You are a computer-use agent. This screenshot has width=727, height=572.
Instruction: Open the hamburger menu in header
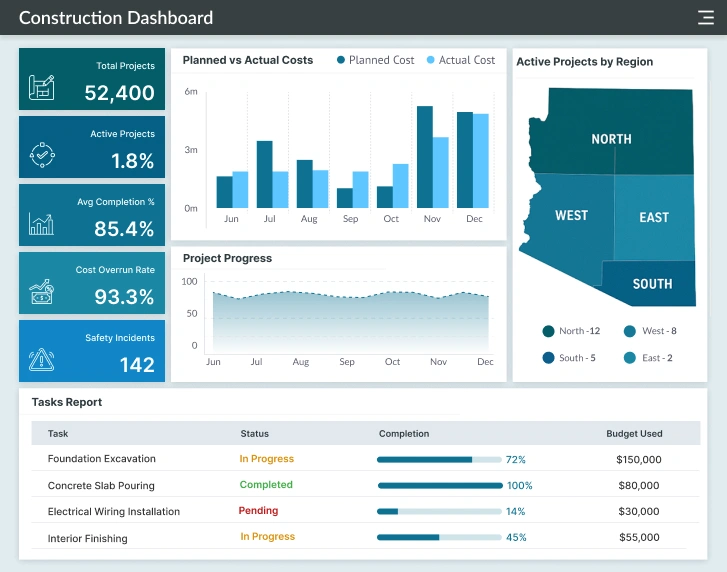[705, 17]
